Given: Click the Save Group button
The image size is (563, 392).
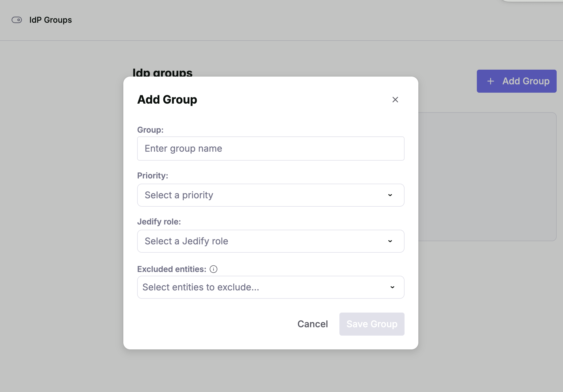Looking at the screenshot, I should 372,324.
